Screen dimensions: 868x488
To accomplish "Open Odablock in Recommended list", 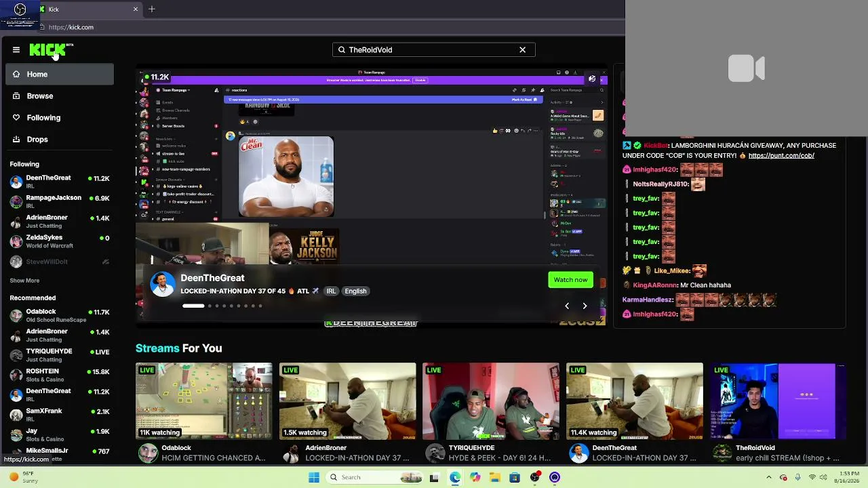I will [x=60, y=315].
